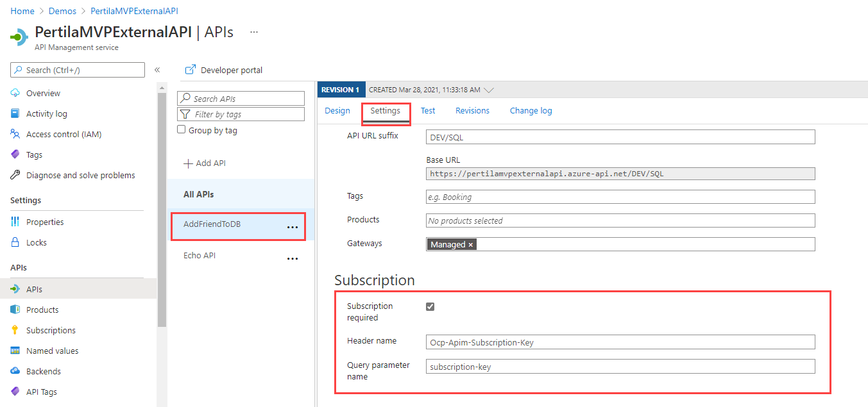Image resolution: width=868 pixels, height=407 pixels.
Task: Click the Developer portal external link icon
Action: click(x=190, y=70)
